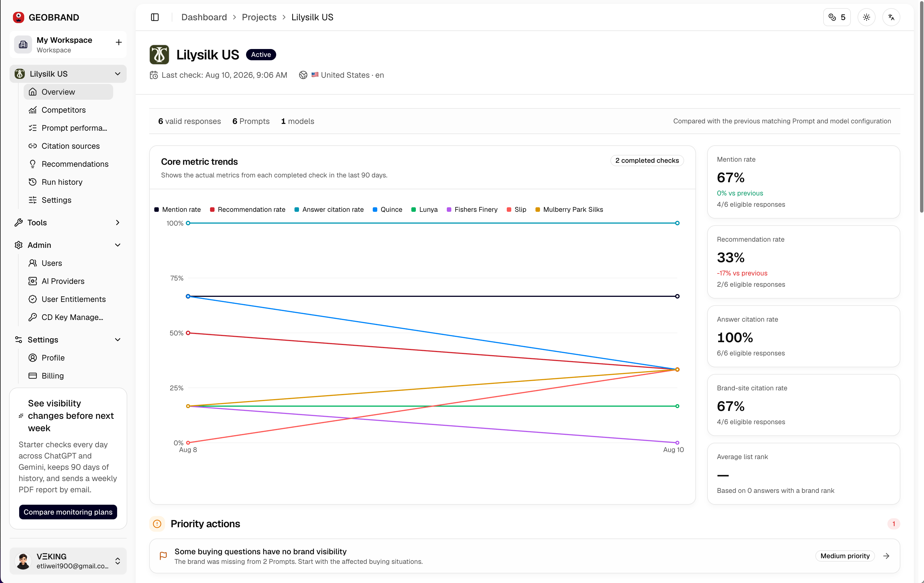The height and width of the screenshot is (583, 924).
Task: Click the Active status badge
Action: pos(261,55)
